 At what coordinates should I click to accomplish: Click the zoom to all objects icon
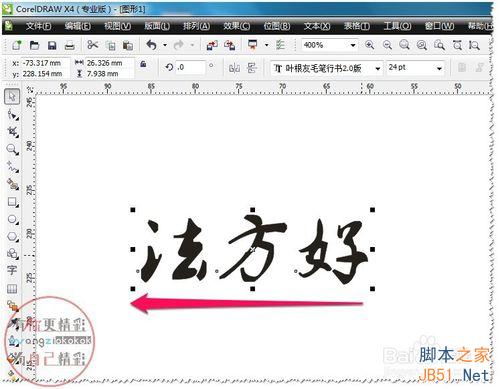click(422, 45)
